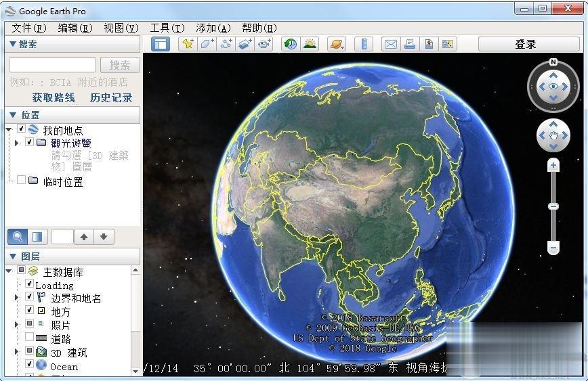588x381 pixels.
Task: Expand the 3D 建筑 layer node
Action: pos(16,352)
